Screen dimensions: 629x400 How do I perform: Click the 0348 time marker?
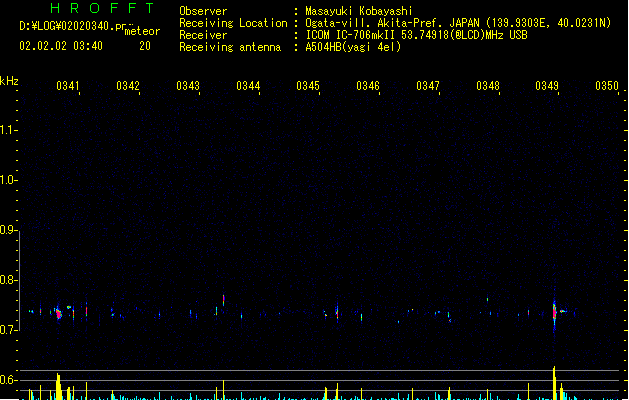[488, 86]
